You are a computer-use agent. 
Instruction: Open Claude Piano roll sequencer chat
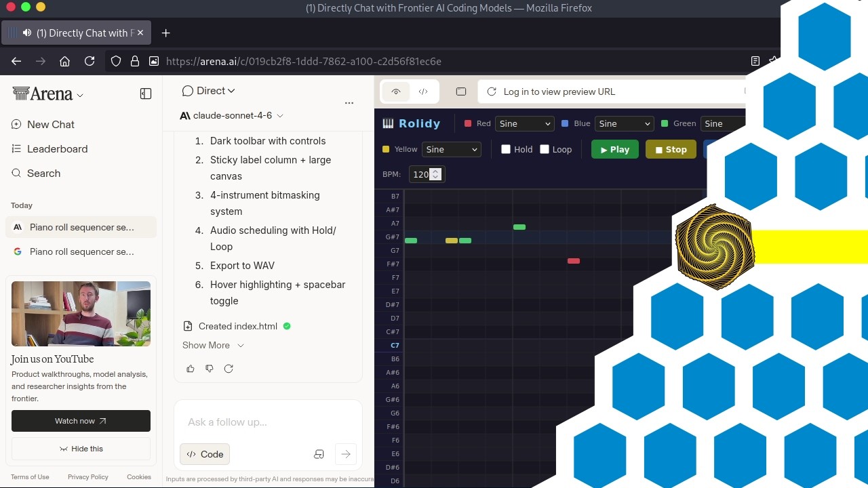click(x=81, y=227)
